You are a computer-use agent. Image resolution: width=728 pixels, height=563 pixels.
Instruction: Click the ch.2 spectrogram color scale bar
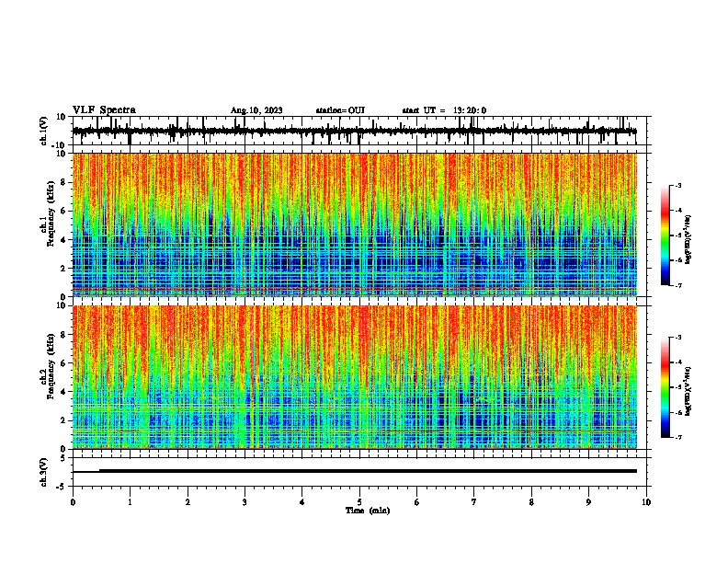(x=665, y=387)
